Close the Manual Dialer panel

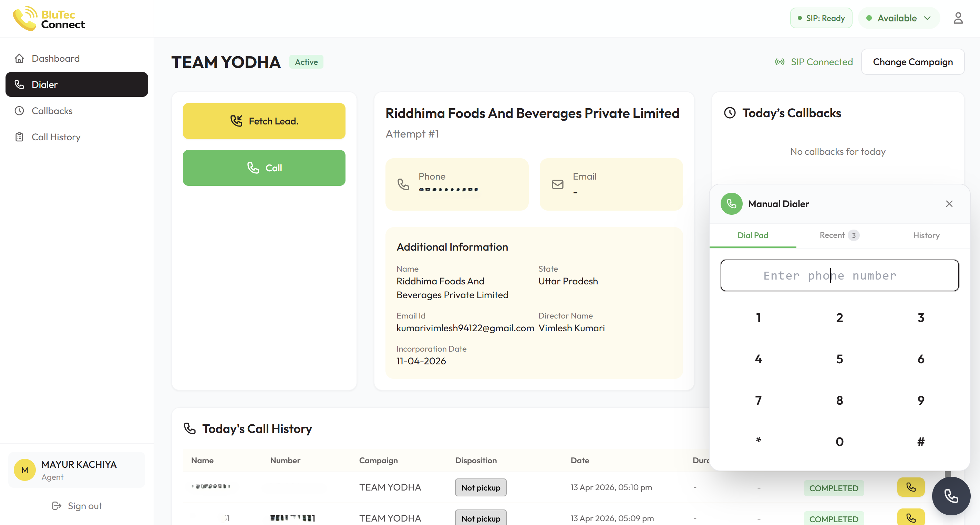click(949, 204)
